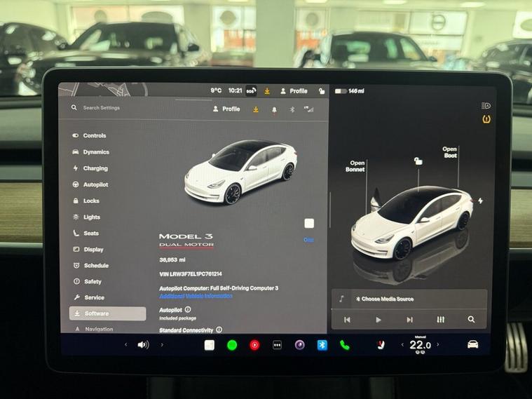Tap the green Phone icon
532x399 pixels.
[x=344, y=345]
